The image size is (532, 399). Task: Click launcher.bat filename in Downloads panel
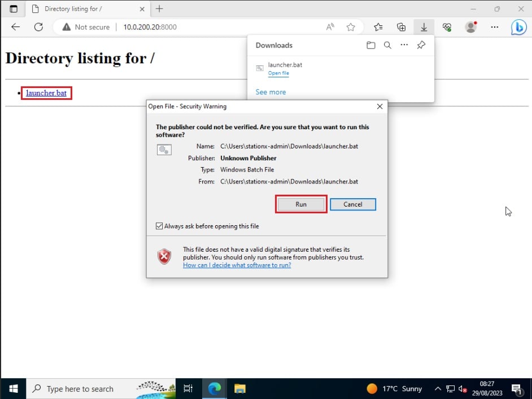(x=285, y=65)
